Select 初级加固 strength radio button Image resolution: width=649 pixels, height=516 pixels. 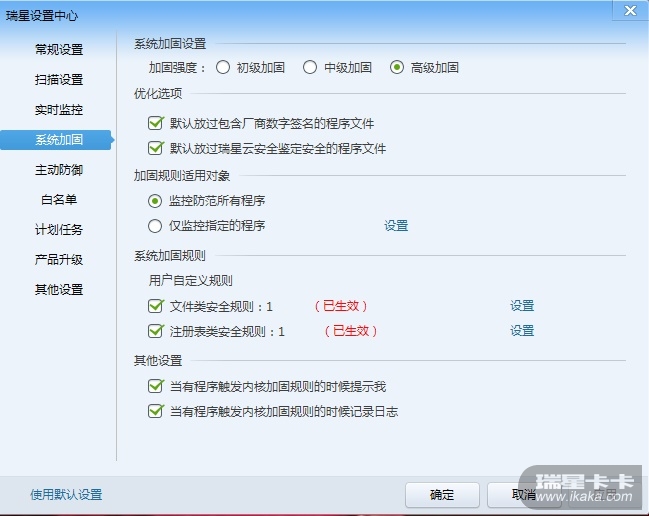[223, 67]
